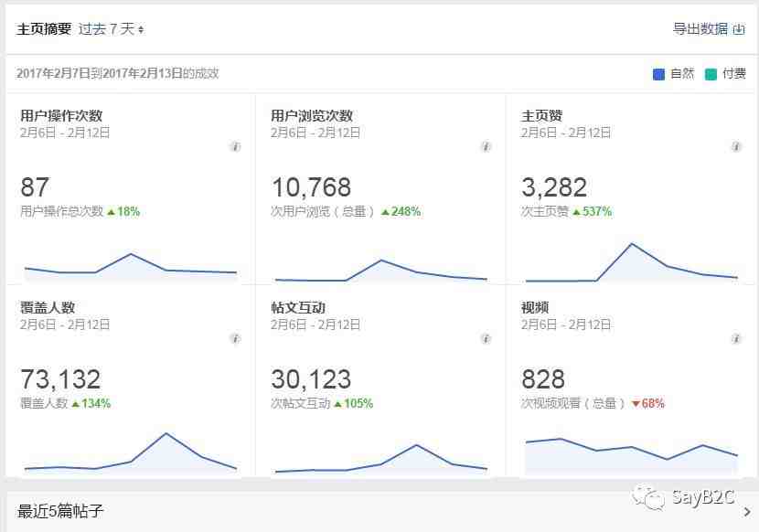
Task: Click the 覆盖人数 card title
Action: (x=48, y=307)
